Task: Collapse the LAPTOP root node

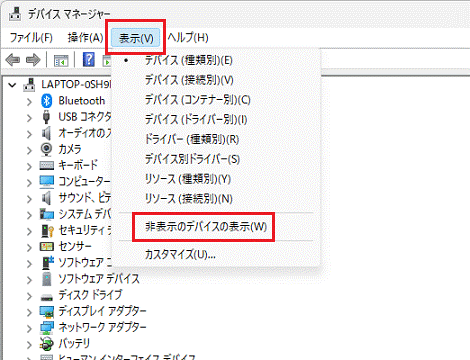Action: coord(12,85)
